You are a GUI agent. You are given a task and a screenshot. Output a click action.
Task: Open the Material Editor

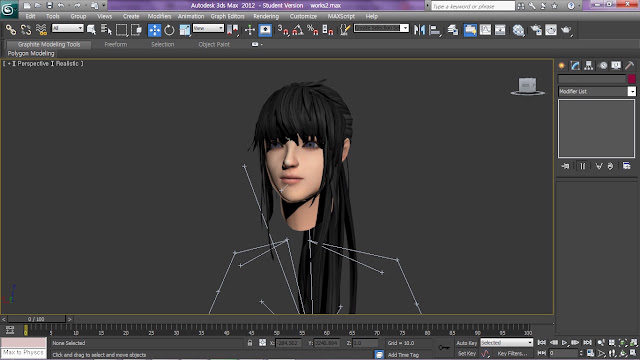click(518, 30)
